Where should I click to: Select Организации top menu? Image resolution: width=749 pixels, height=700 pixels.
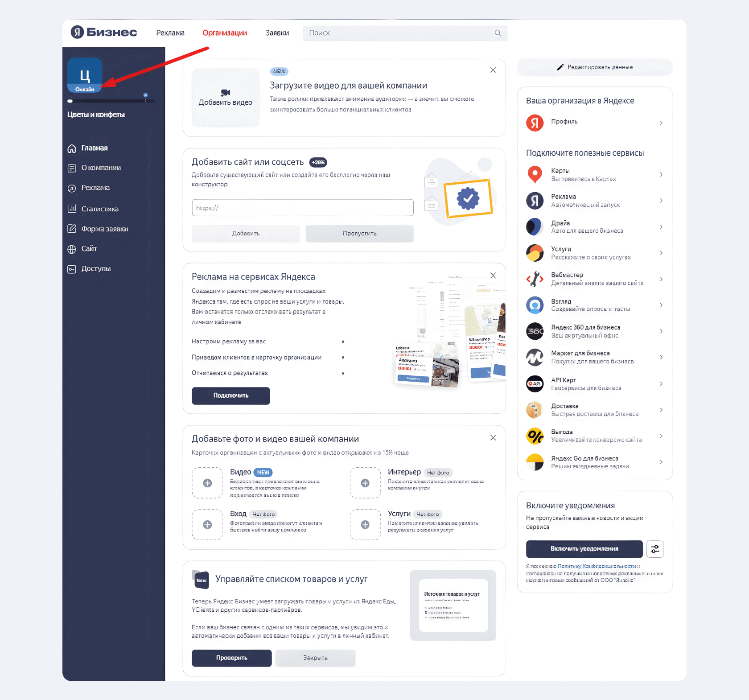225,33
